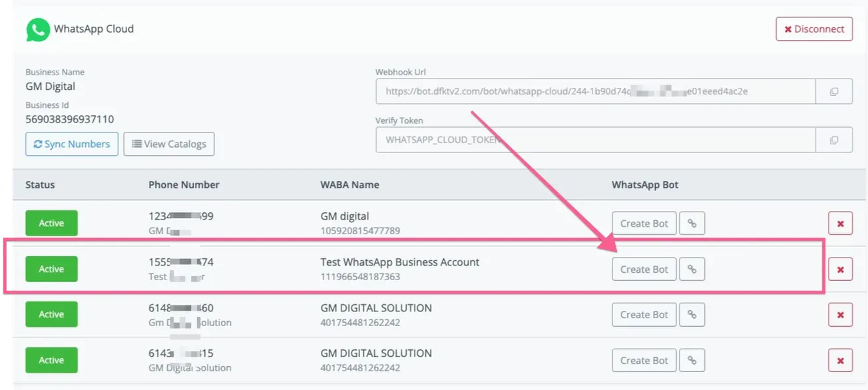Click link icon for Test WhatsApp Business Account
Image resolution: width=868 pixels, height=390 pixels.
coord(692,270)
